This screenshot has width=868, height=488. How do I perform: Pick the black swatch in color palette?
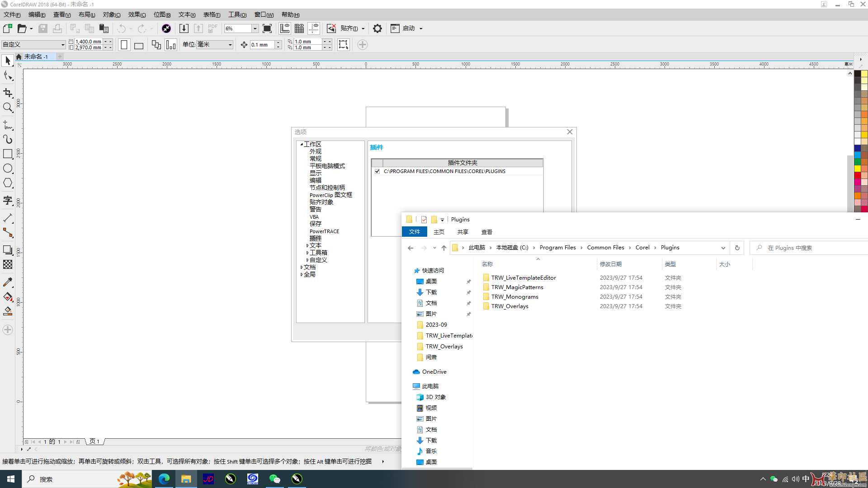857,73
